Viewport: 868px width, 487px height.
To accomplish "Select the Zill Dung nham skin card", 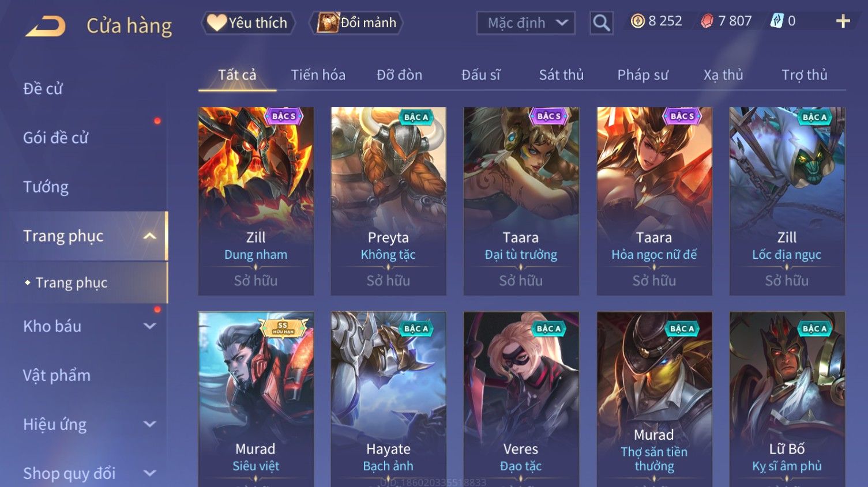I will (x=256, y=201).
